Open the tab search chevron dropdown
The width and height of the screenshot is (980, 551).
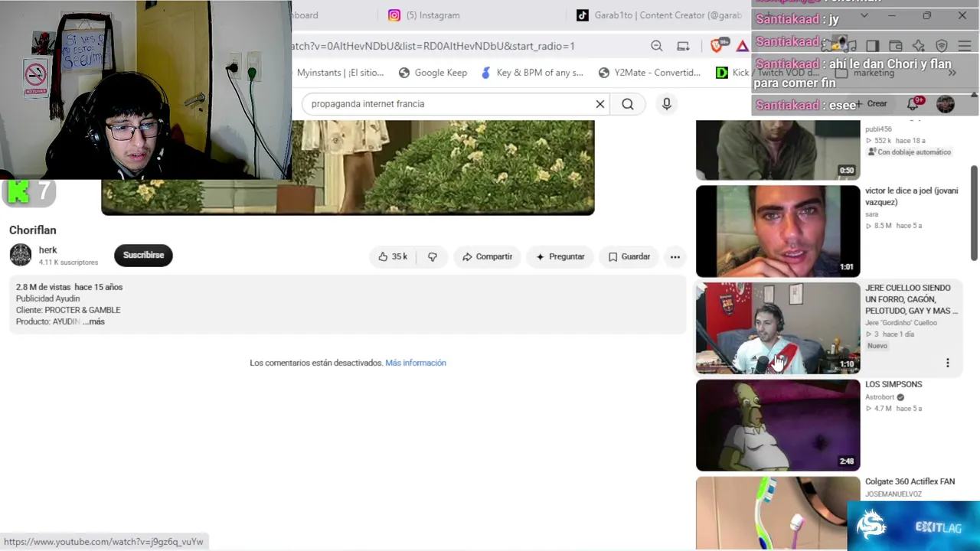coord(864,15)
